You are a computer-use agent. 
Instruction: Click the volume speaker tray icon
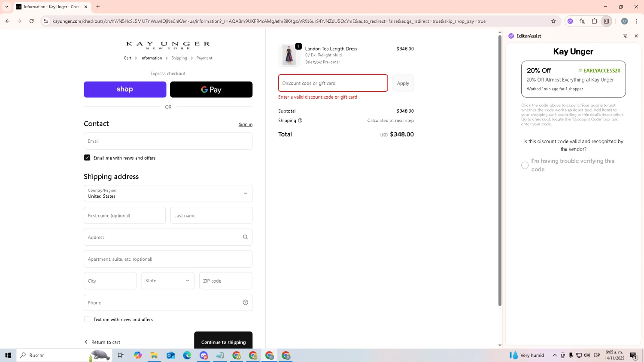pyautogui.click(x=587, y=355)
